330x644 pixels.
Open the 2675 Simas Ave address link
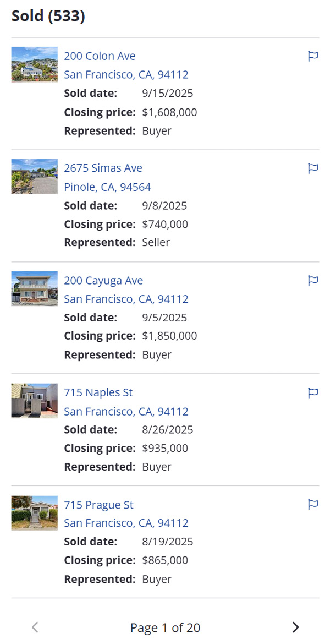click(x=103, y=168)
